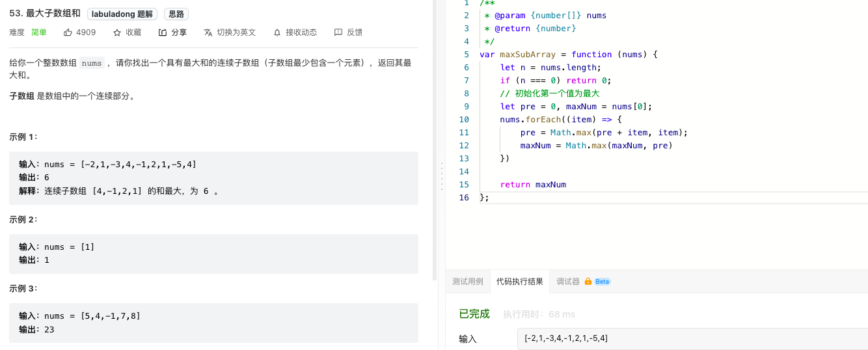Open the 调试器 tab
The image size is (868, 350).
click(x=568, y=282)
